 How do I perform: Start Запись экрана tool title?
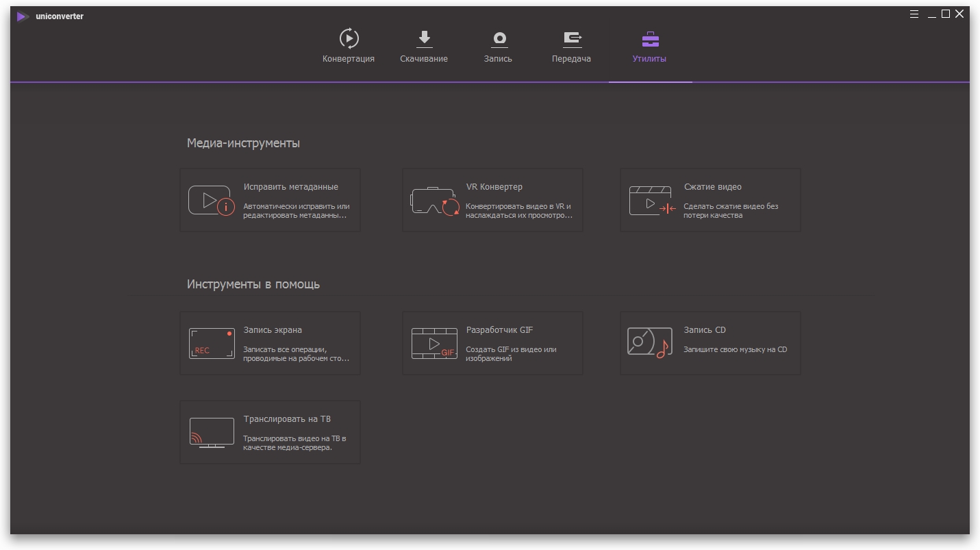click(x=273, y=330)
